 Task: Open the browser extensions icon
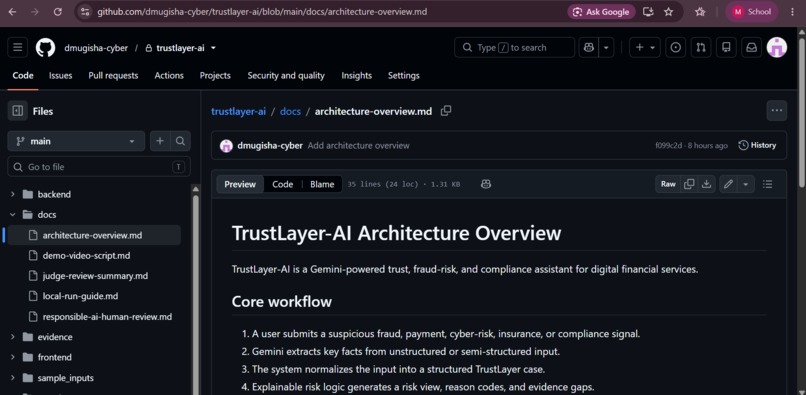tap(700, 12)
